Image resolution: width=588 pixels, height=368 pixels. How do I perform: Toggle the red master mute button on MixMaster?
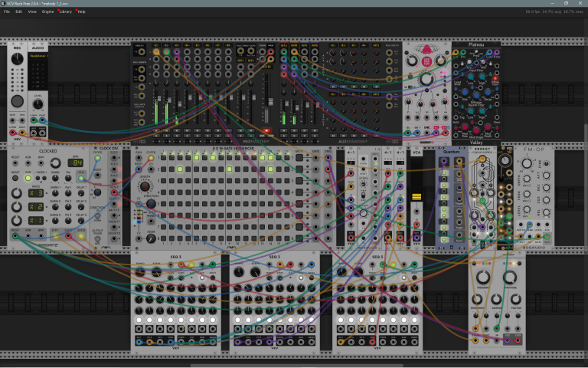point(266,130)
